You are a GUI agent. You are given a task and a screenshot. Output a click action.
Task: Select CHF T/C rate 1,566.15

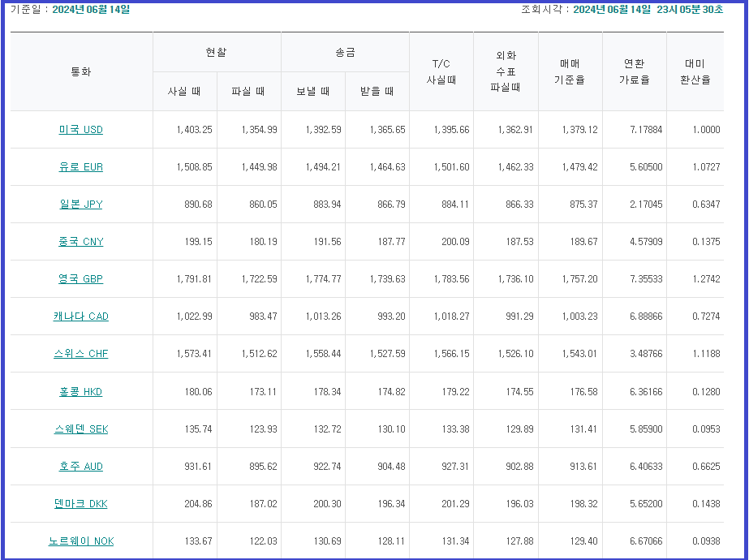coord(451,354)
